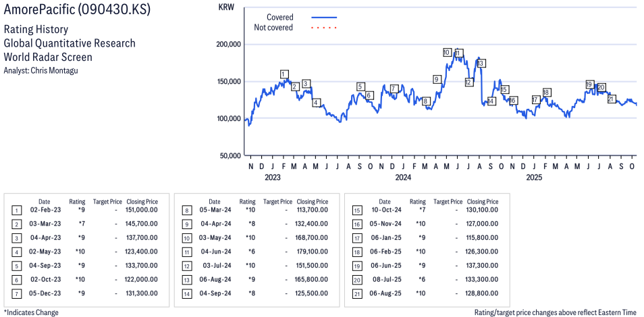The height and width of the screenshot is (317, 644).
Task: Select marker 10 near the chart peak
Action: 447,52
